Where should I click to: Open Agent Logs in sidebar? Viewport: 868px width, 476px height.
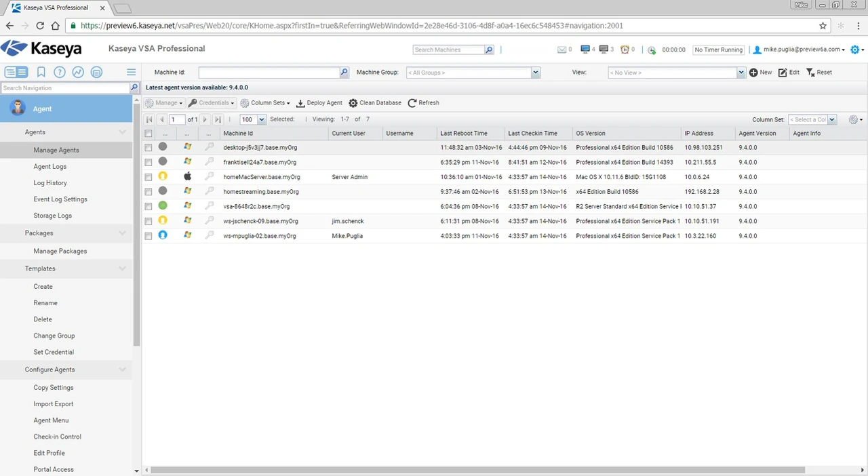pyautogui.click(x=50, y=167)
